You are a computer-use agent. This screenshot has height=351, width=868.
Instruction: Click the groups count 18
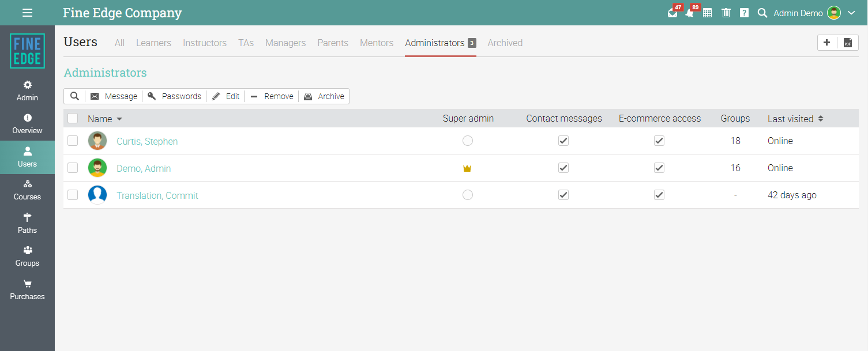[735, 141]
